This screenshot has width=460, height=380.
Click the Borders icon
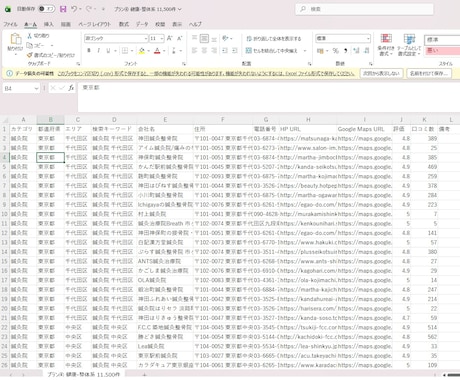[x=125, y=51]
